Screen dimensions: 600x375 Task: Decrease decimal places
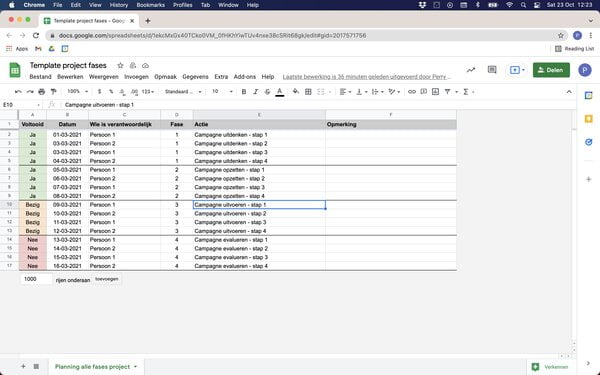(x=122, y=92)
